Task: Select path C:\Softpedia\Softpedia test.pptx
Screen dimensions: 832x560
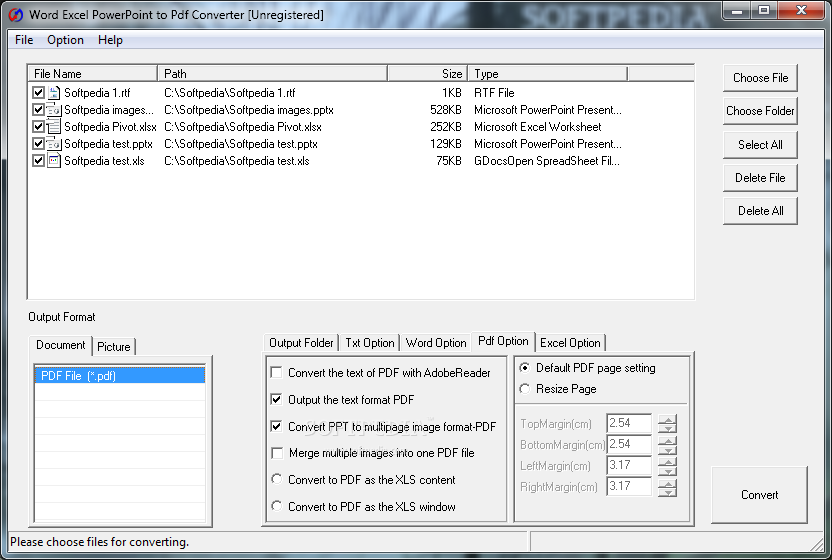Action: point(240,144)
